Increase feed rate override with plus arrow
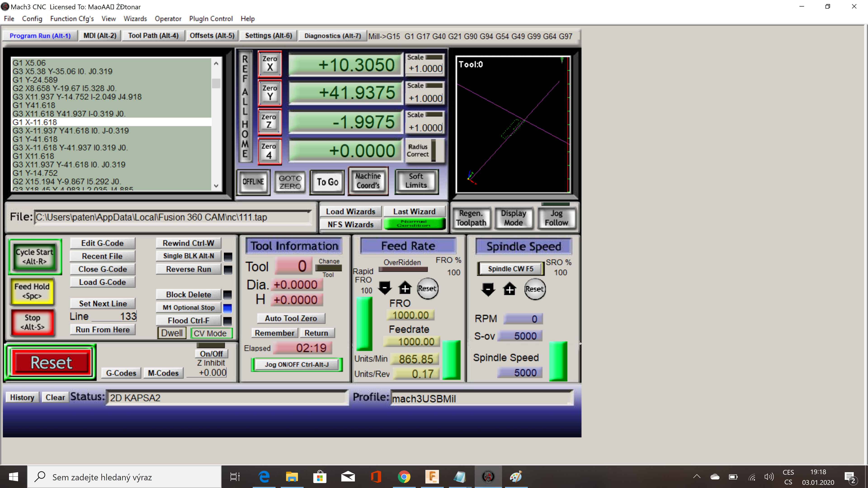This screenshot has height=488, width=868. pos(405,288)
